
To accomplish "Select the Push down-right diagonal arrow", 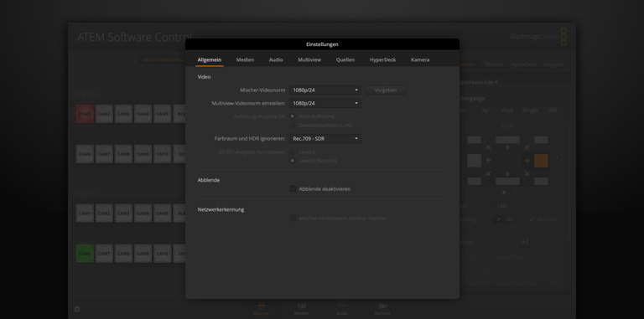I will (x=527, y=174).
